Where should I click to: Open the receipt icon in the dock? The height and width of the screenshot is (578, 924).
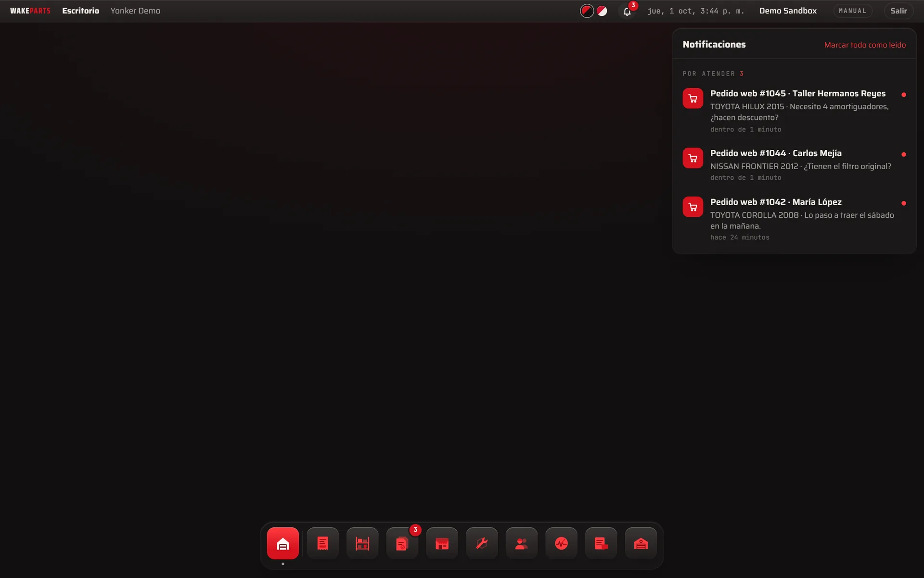tap(323, 543)
